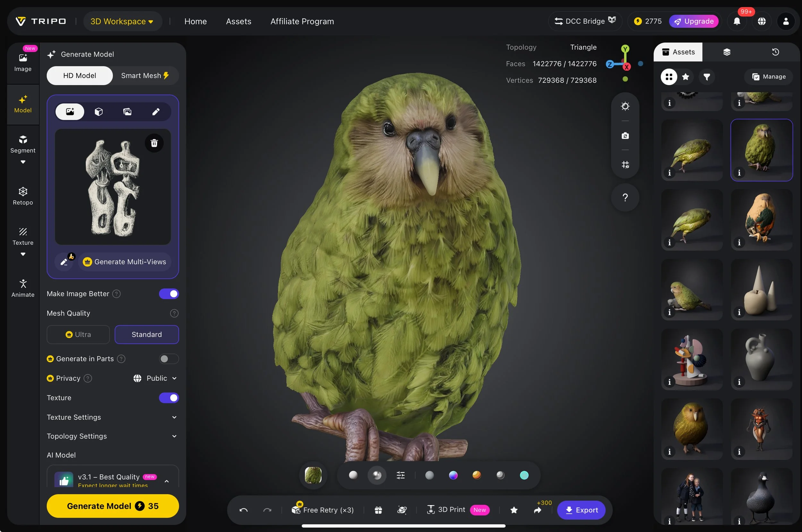802x532 pixels.
Task: Delete the uploaded reference image
Action: (x=154, y=143)
